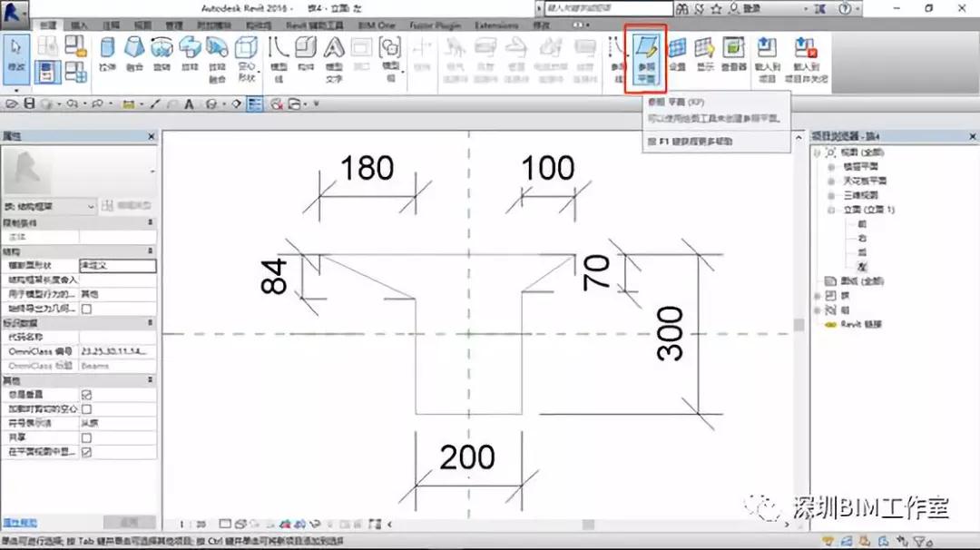Close the project browser panel

point(973,136)
